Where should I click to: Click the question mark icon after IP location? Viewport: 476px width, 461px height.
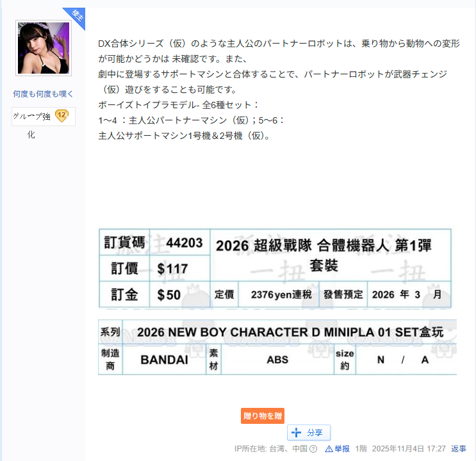313,449
